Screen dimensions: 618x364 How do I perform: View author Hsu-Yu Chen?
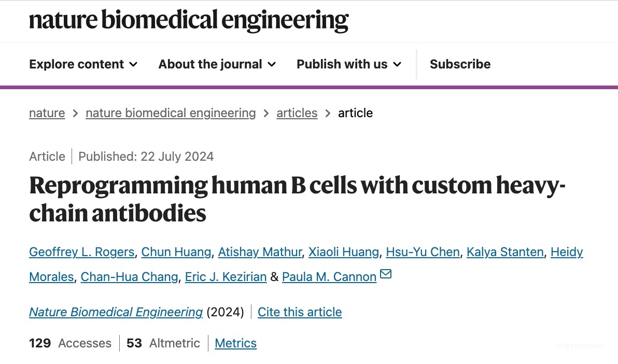click(x=423, y=252)
